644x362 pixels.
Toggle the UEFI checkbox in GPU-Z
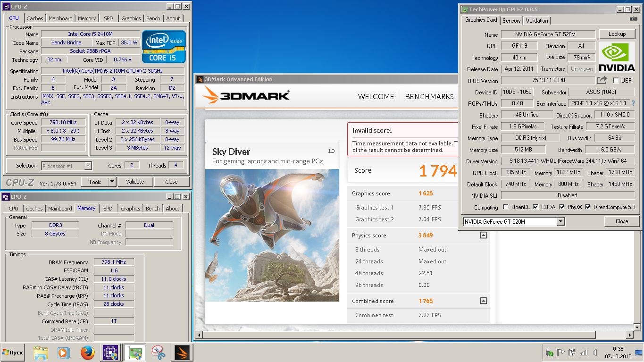tap(616, 81)
